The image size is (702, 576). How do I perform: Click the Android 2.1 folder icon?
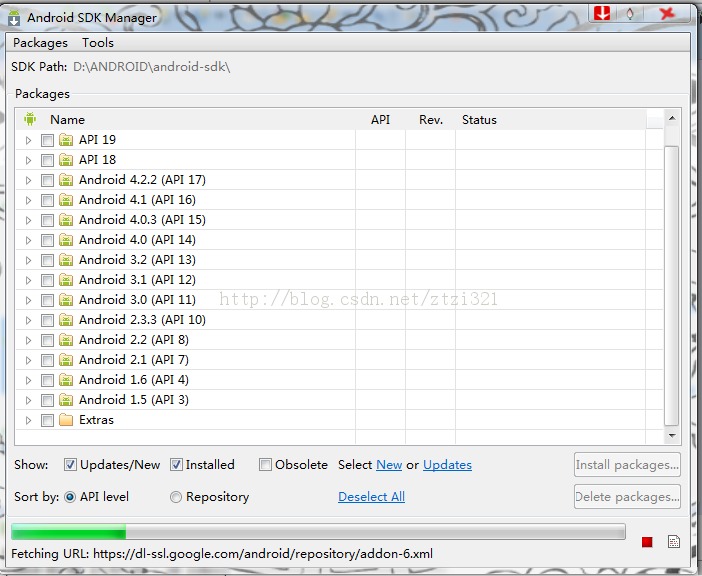coord(66,360)
